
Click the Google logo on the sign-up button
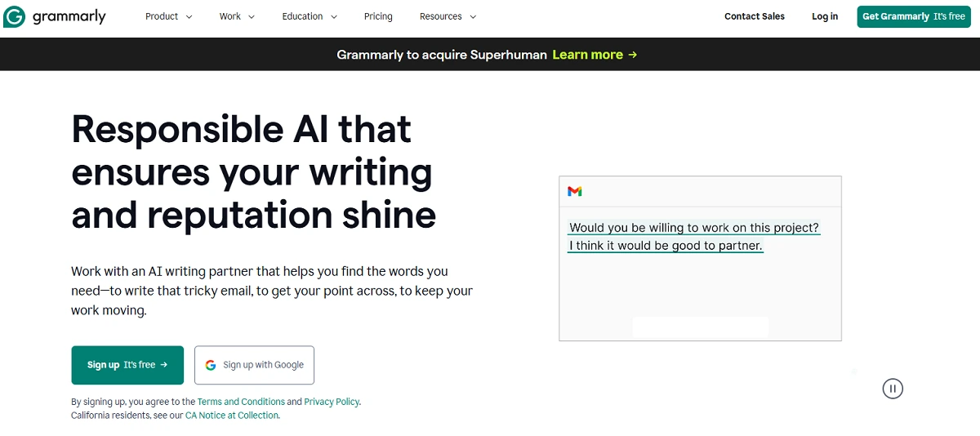[x=211, y=365]
